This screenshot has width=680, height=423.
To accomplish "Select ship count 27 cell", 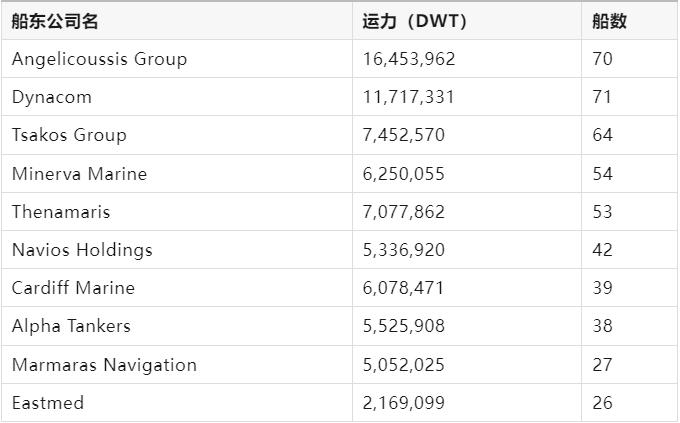I will pos(629,364).
